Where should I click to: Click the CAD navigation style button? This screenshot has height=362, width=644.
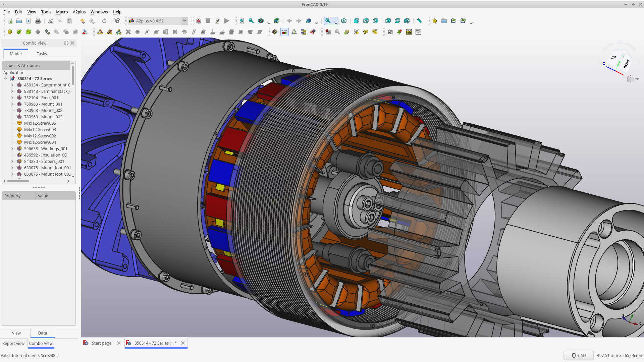point(579,355)
